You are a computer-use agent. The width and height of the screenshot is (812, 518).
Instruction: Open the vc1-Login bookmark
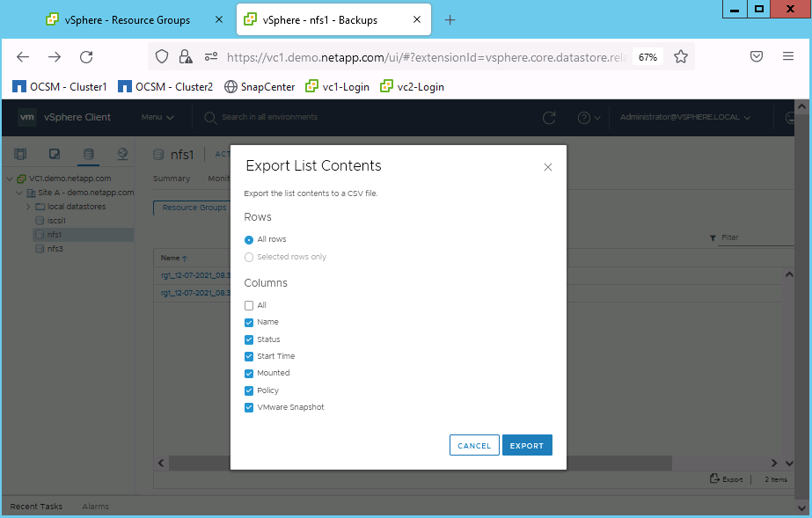pyautogui.click(x=337, y=87)
